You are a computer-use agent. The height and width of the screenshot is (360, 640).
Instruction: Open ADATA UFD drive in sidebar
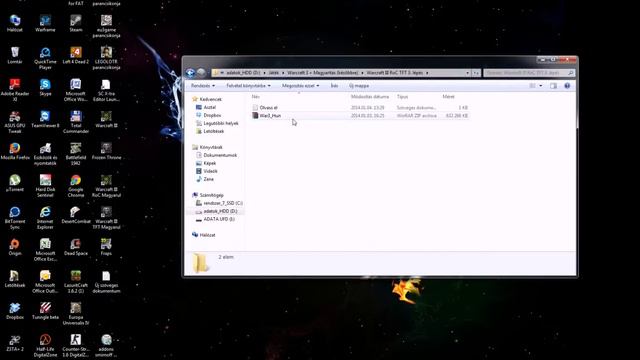coord(219,219)
